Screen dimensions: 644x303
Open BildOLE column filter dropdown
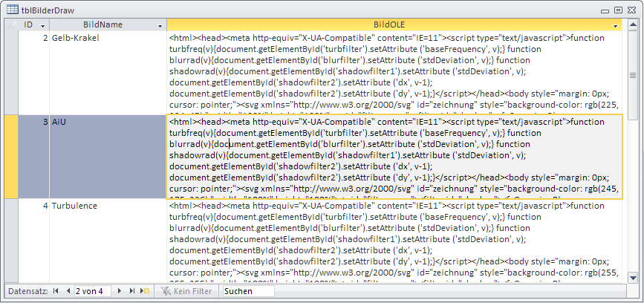pyautogui.click(x=615, y=26)
